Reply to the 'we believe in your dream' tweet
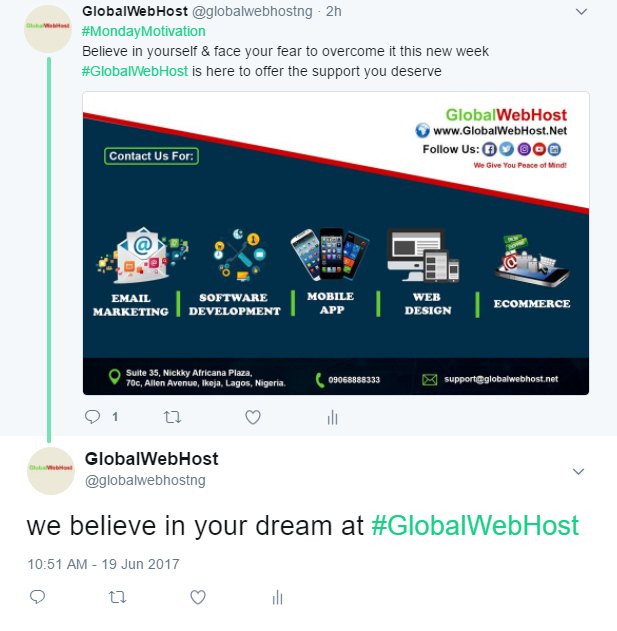Viewport: 617px width, 631px height. [37, 597]
